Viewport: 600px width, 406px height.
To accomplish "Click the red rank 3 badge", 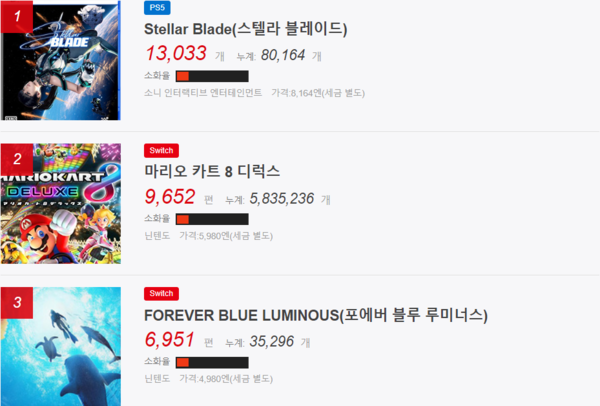I will coord(17,303).
